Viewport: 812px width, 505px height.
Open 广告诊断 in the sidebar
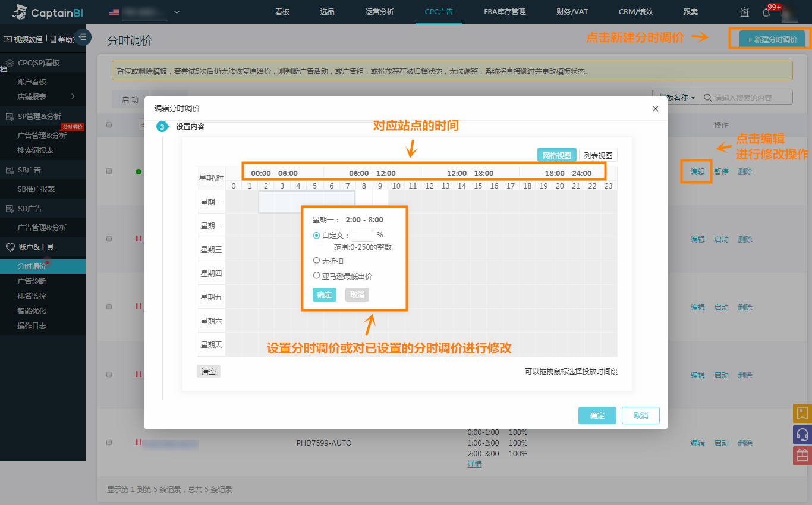(32, 281)
